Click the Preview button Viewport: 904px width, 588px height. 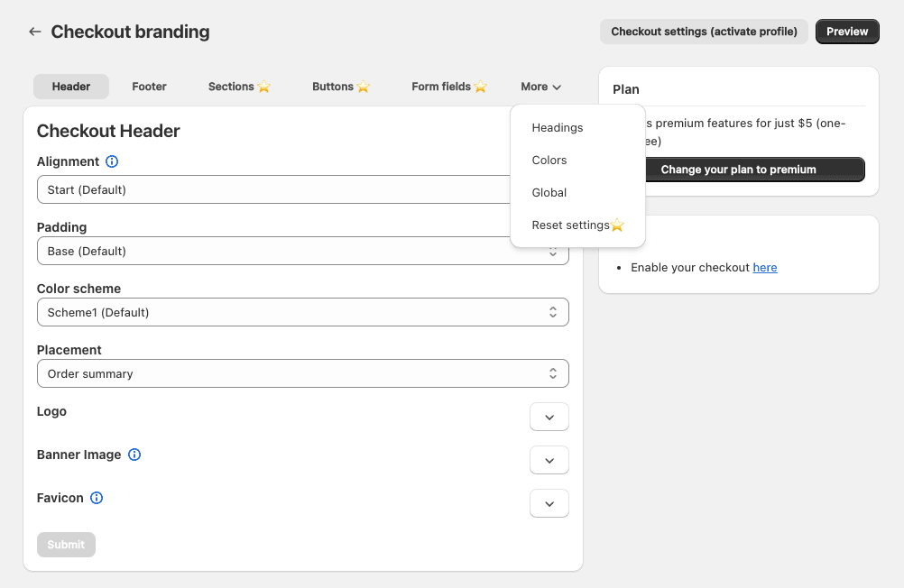(x=846, y=32)
